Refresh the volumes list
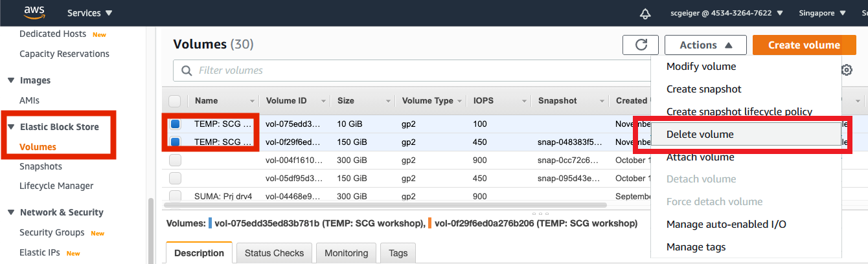The height and width of the screenshot is (264, 868). [641, 45]
